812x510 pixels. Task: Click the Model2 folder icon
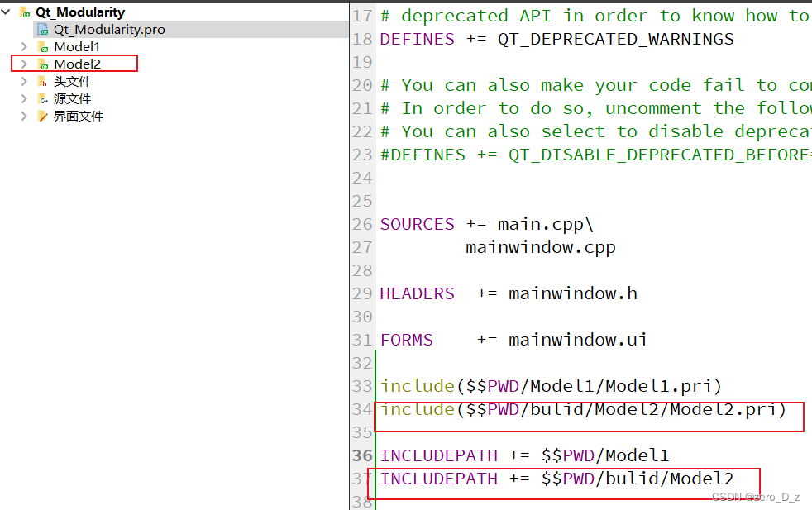pos(42,64)
